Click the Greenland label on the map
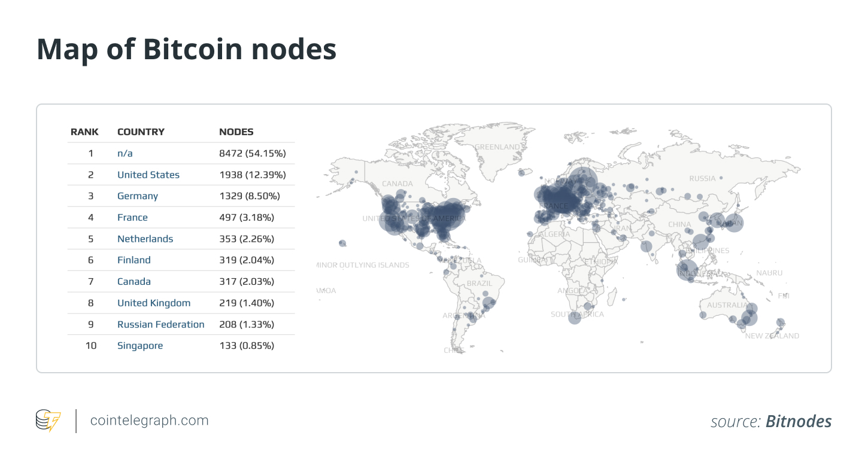Image resolution: width=868 pixels, height=469 pixels. (497, 147)
